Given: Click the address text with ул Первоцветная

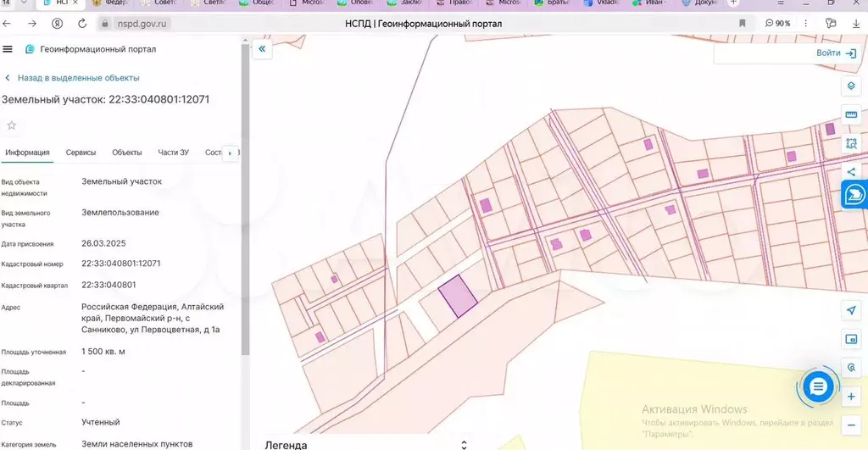Looking at the screenshot, I should pos(153,319).
